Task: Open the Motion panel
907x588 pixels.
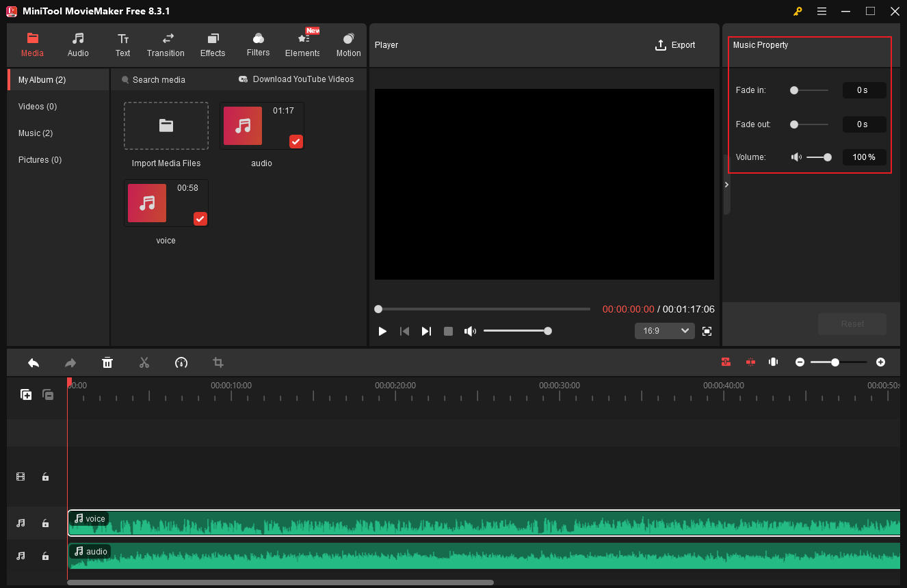Action: (x=348, y=45)
